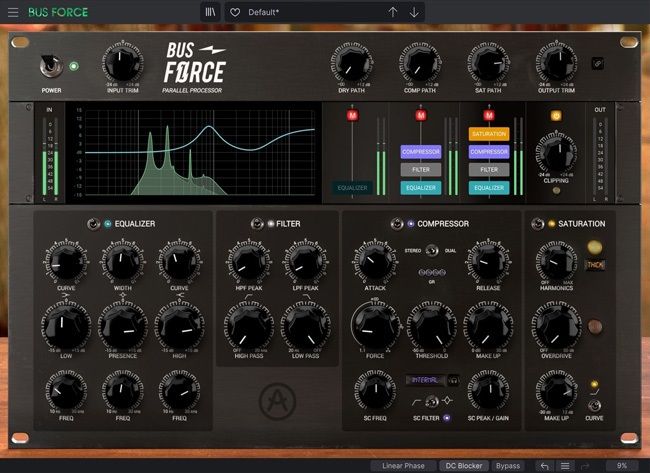
Task: Click the Dry Path level knob
Action: (351, 63)
